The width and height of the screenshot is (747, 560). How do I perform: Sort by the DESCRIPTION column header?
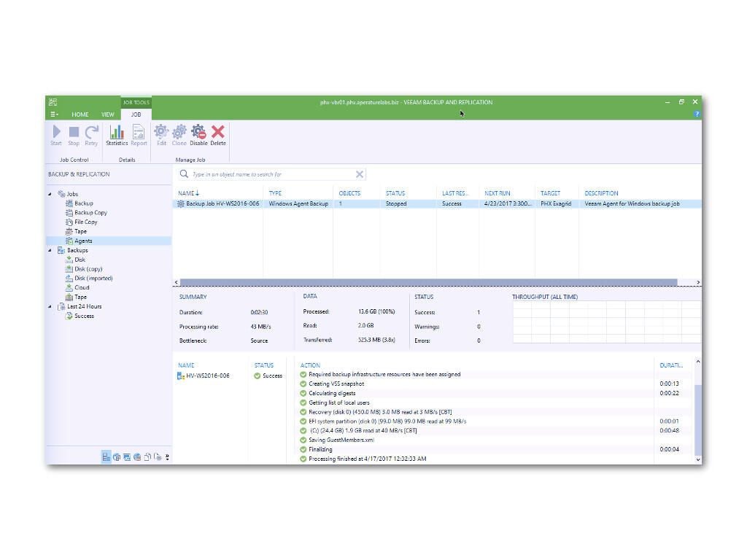click(x=601, y=193)
